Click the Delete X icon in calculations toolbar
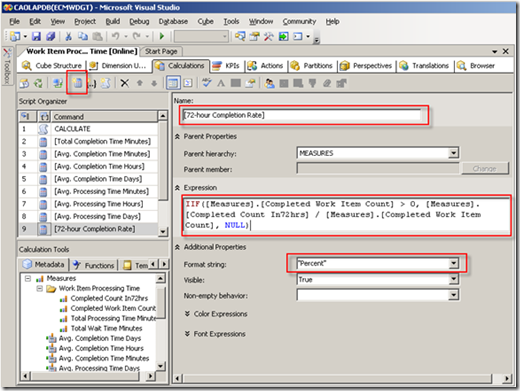 125,83
